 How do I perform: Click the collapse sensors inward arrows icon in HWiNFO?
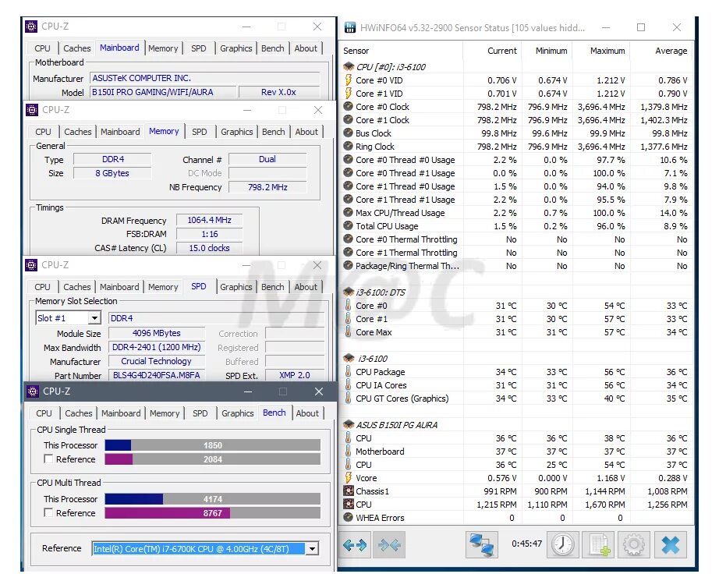click(389, 545)
